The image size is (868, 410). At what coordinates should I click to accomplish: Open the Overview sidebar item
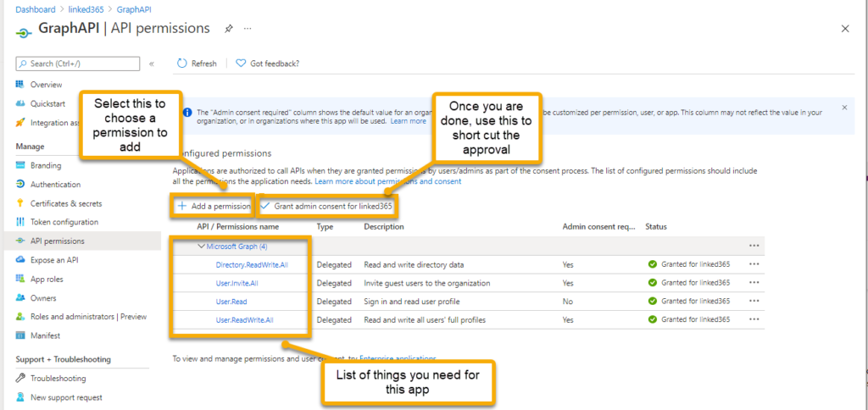tap(46, 85)
